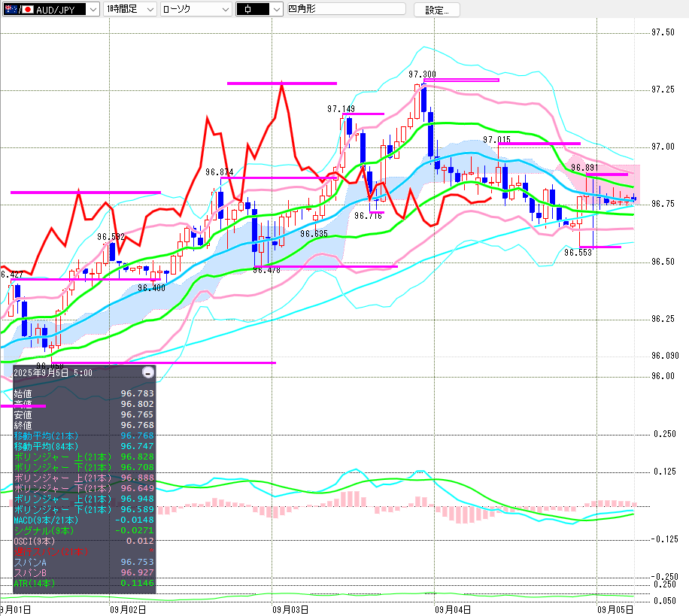Click the 09月02日 date axis label
689x616 pixels.
click(128, 610)
